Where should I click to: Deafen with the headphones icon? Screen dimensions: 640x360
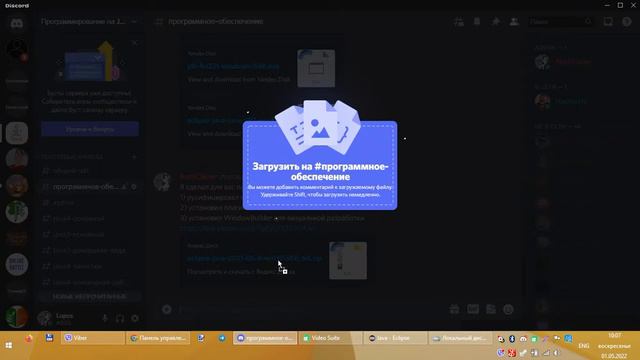point(120,318)
